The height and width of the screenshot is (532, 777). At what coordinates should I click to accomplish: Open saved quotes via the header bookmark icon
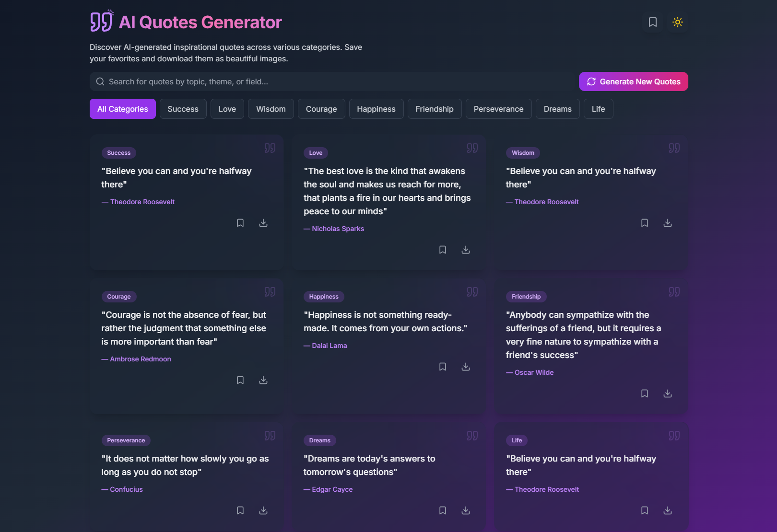652,22
